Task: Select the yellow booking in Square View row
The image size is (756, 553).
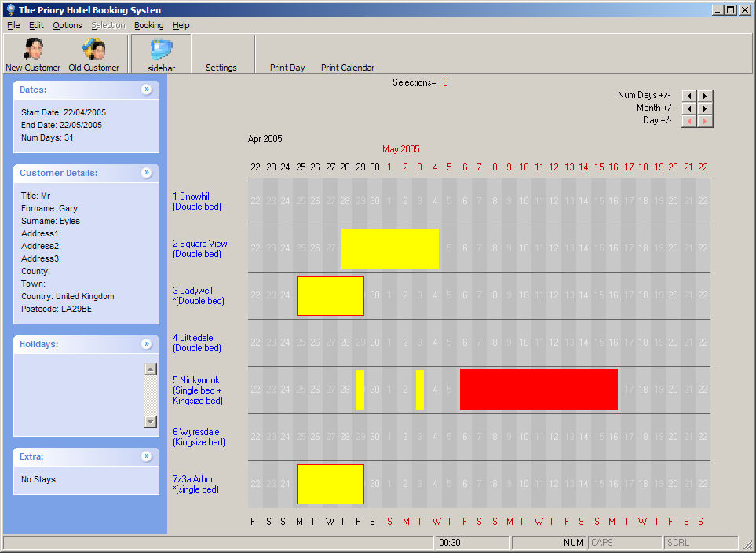Action: click(390, 248)
